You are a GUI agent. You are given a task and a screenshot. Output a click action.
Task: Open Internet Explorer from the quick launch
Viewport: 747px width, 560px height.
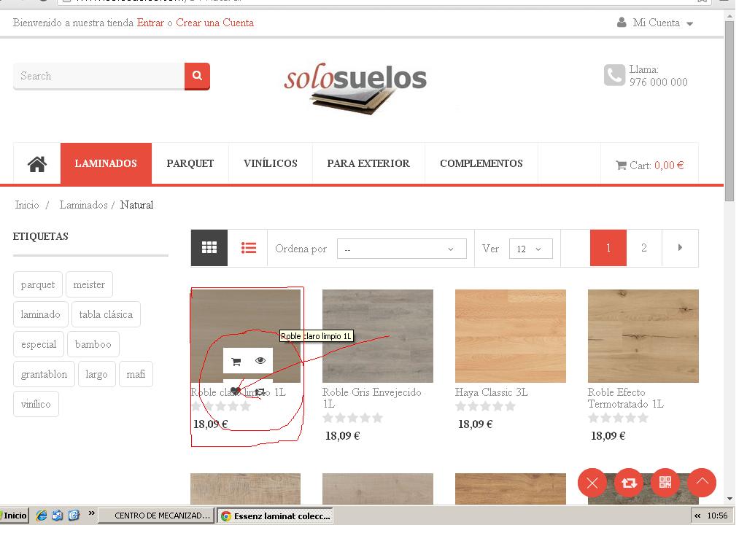coord(42,516)
